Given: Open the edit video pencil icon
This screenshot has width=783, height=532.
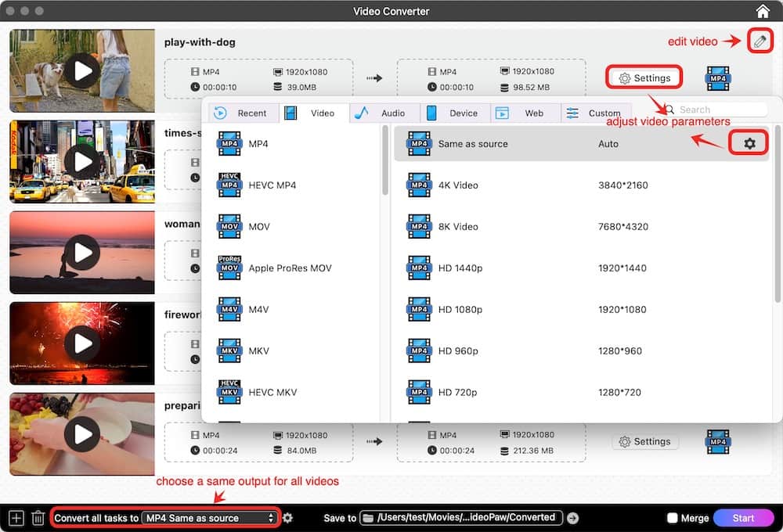Looking at the screenshot, I should (759, 41).
